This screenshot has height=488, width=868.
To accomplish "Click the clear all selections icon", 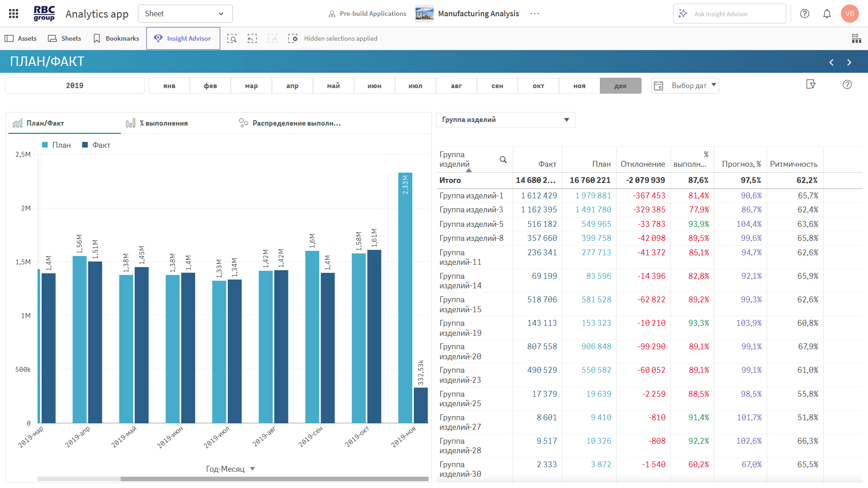I will point(293,38).
